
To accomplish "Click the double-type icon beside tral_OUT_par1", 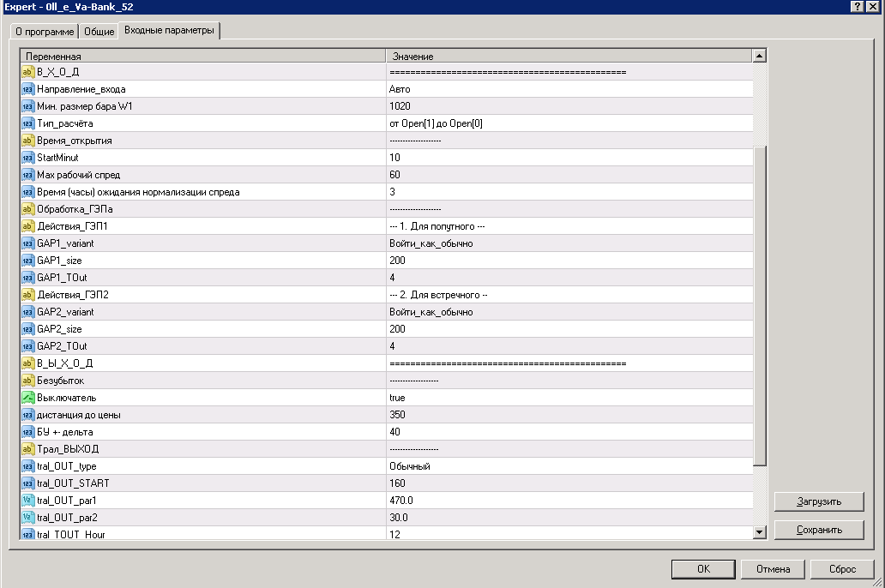I will (x=27, y=500).
